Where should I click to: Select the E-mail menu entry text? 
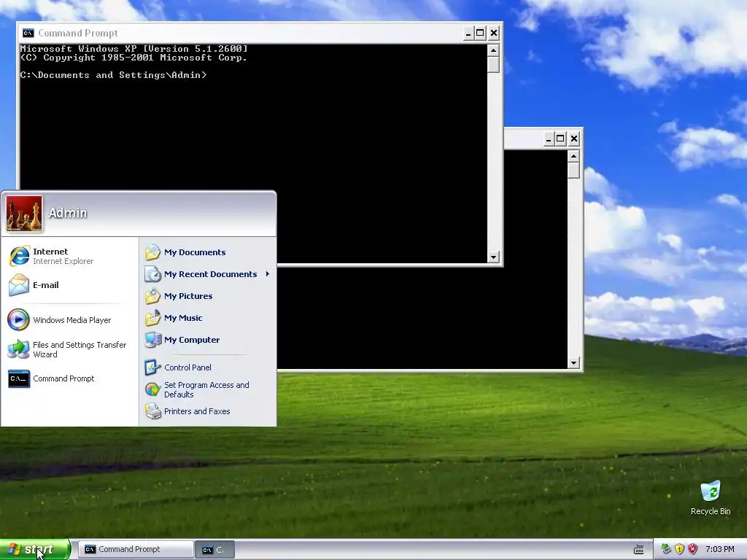point(46,285)
